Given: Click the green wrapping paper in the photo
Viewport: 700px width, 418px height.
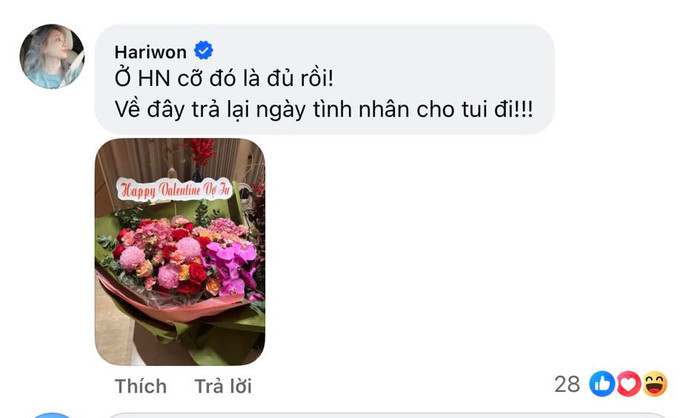Looking at the screenshot, I should coord(210,339).
